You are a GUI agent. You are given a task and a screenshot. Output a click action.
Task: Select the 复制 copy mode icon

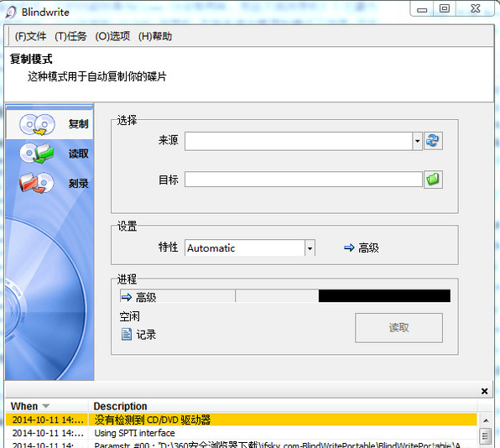click(x=37, y=124)
